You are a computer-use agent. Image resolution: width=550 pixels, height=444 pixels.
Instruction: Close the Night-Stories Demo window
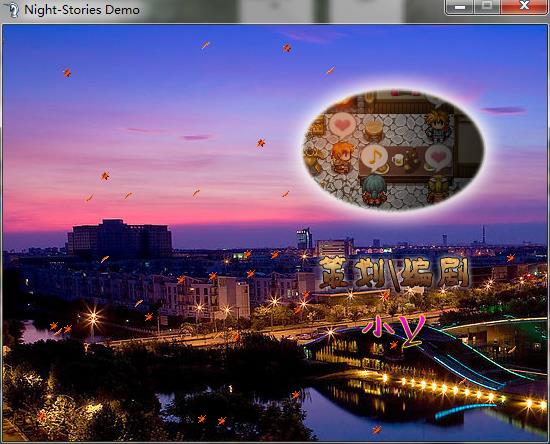click(524, 7)
